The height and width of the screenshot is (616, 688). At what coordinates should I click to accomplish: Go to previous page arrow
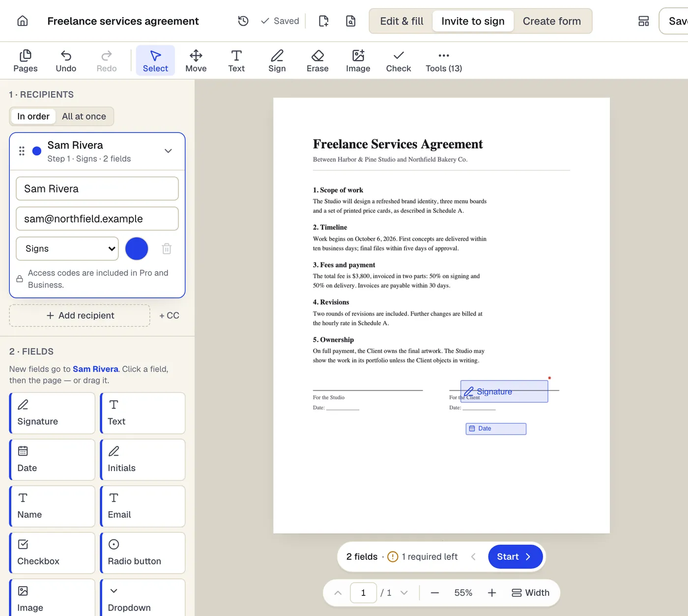point(338,593)
